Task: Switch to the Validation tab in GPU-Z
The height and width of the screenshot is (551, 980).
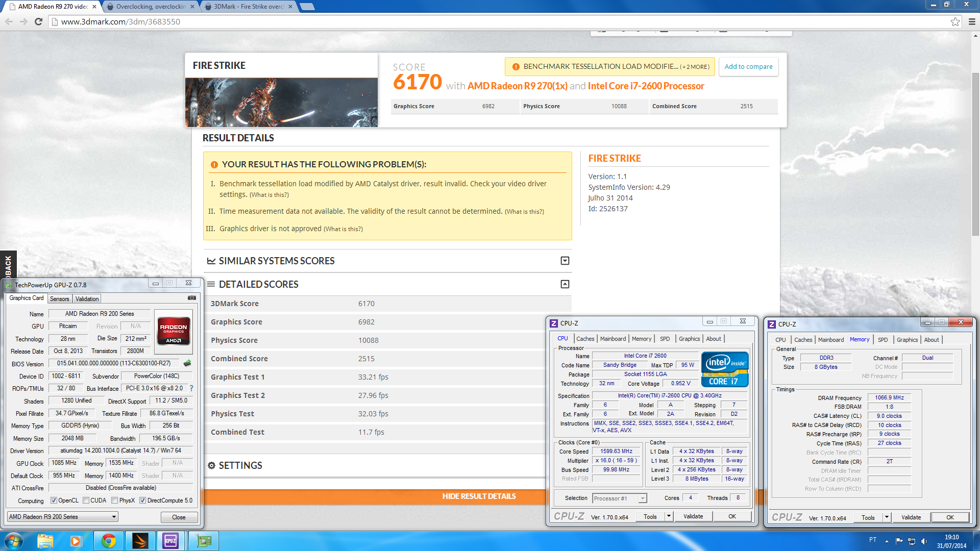Action: [87, 299]
